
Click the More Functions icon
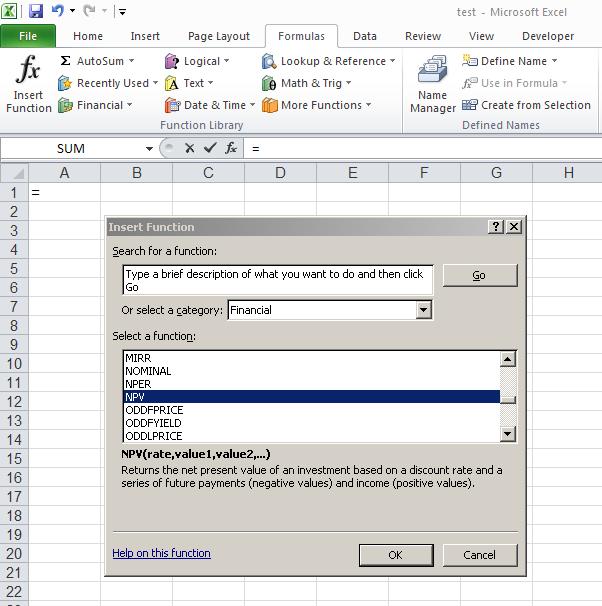(x=269, y=105)
